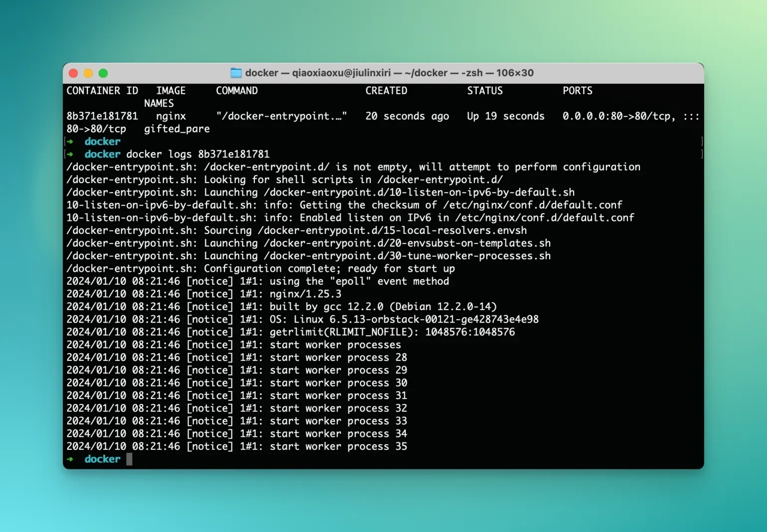This screenshot has height=532, width=767.
Task: Click the STATUS column header
Action: (x=484, y=90)
